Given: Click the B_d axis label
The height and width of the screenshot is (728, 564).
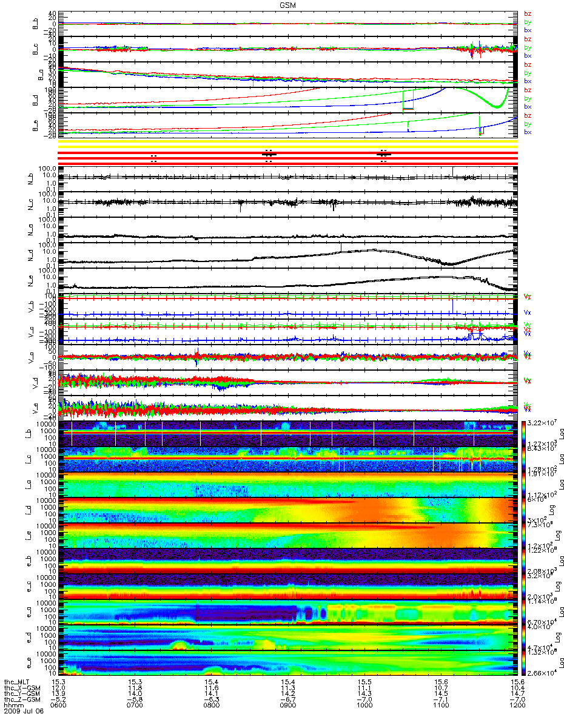Looking at the screenshot, I should click(x=36, y=100).
